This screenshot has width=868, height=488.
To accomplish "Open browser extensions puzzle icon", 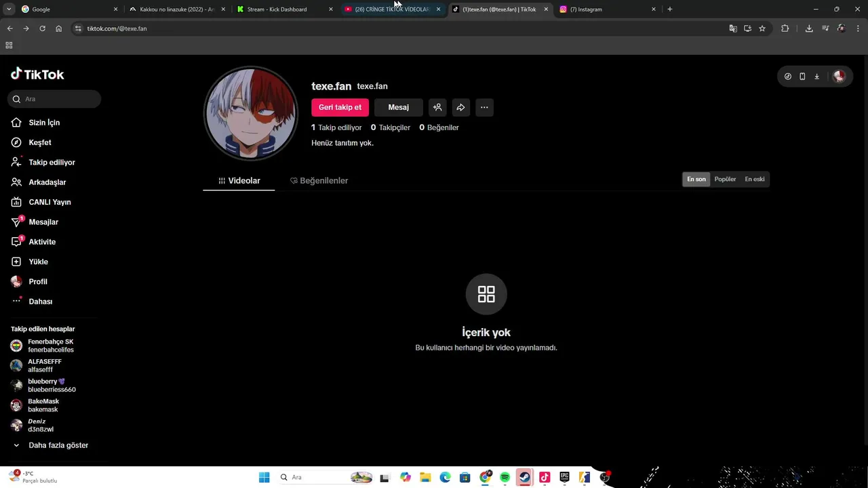I will 785,28.
